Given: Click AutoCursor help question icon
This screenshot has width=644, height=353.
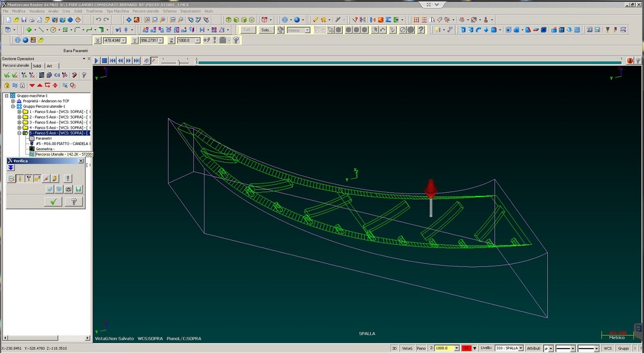Looking at the screenshot, I should 236,40.
